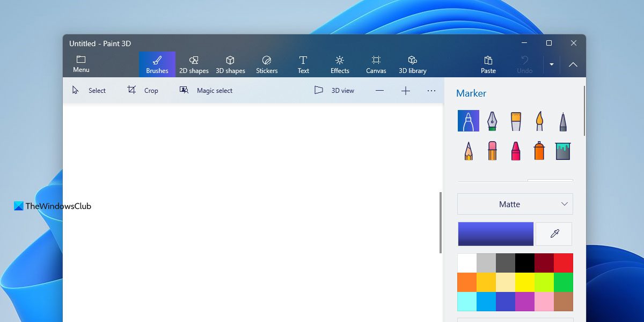Select the Eraser tool
Viewport: 644px width, 322px height.
(491, 150)
